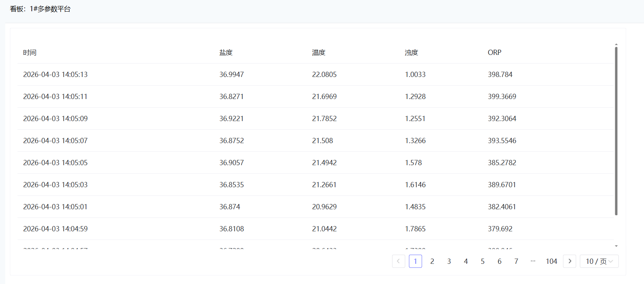Click the previous page arrow
The height and width of the screenshot is (284, 644).
point(398,261)
